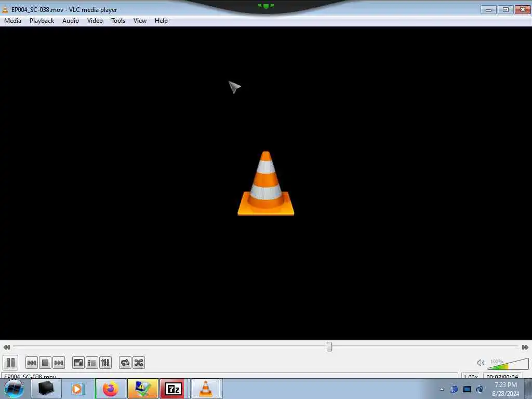This screenshot has height=399, width=532.
Task: Open the black box taskbar application
Action: coord(46,389)
